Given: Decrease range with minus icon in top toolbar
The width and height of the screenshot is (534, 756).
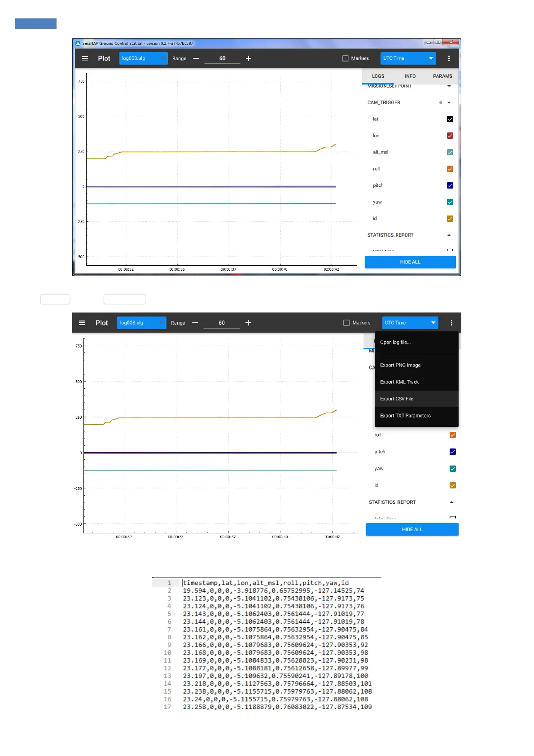Looking at the screenshot, I should [x=196, y=58].
